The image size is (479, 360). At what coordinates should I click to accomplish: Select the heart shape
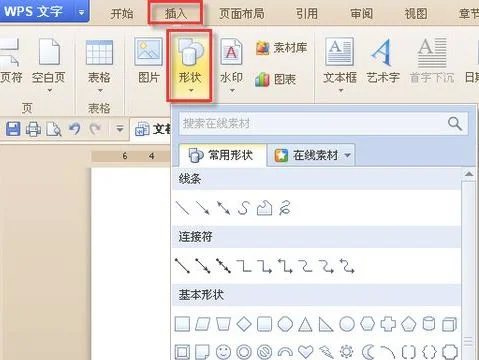(x=305, y=352)
